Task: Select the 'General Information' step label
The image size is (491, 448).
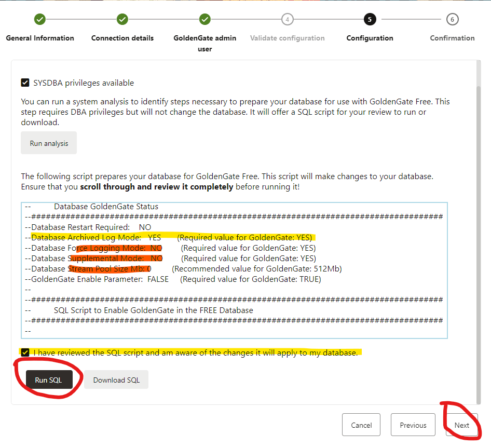Action: [40, 38]
